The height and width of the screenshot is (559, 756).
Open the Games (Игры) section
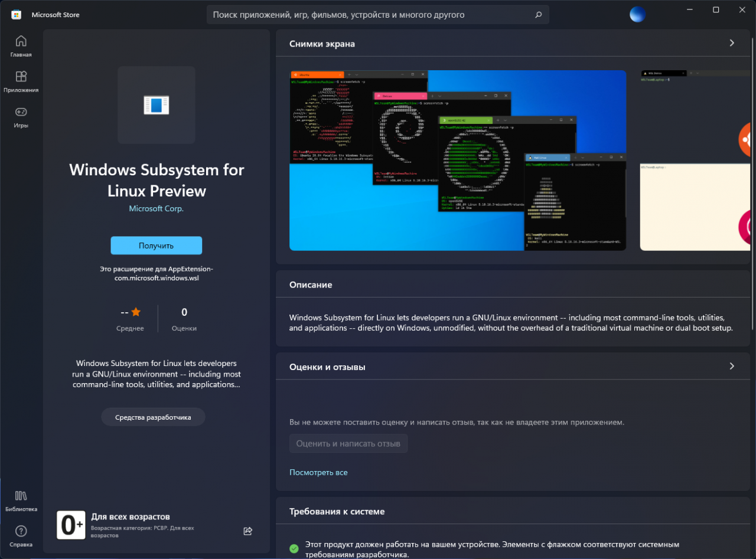[x=21, y=117]
